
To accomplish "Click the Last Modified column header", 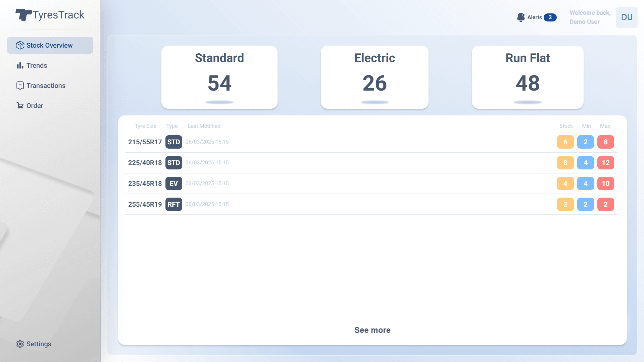I will pos(204,126).
